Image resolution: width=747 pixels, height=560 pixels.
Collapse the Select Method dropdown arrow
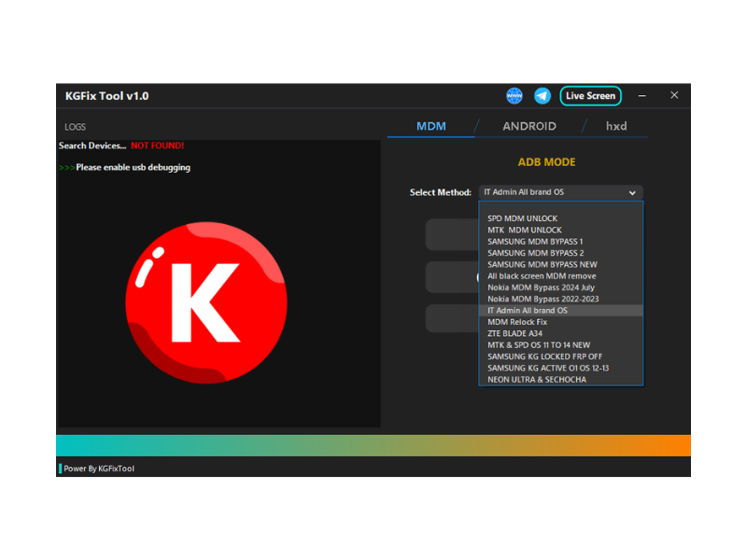coord(632,193)
